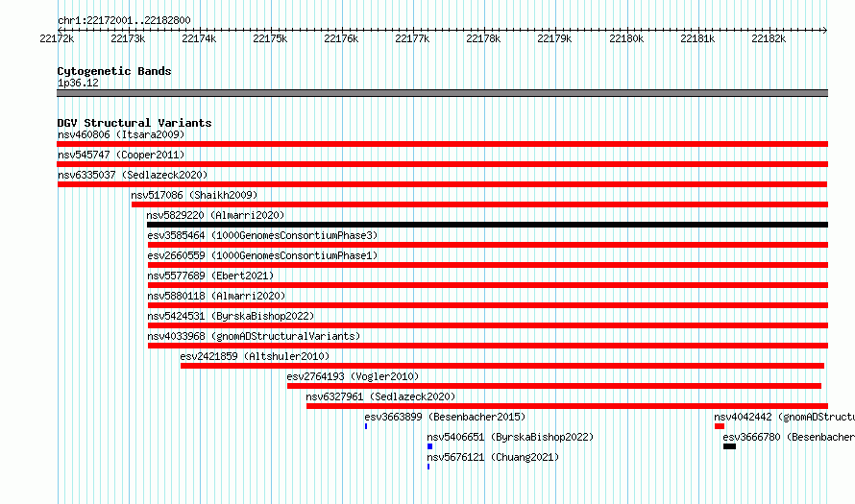The width and height of the screenshot is (855, 504).
Task: Open esv3585464 (1000GenomesConsortiumPhase3) label
Action: pos(262,235)
